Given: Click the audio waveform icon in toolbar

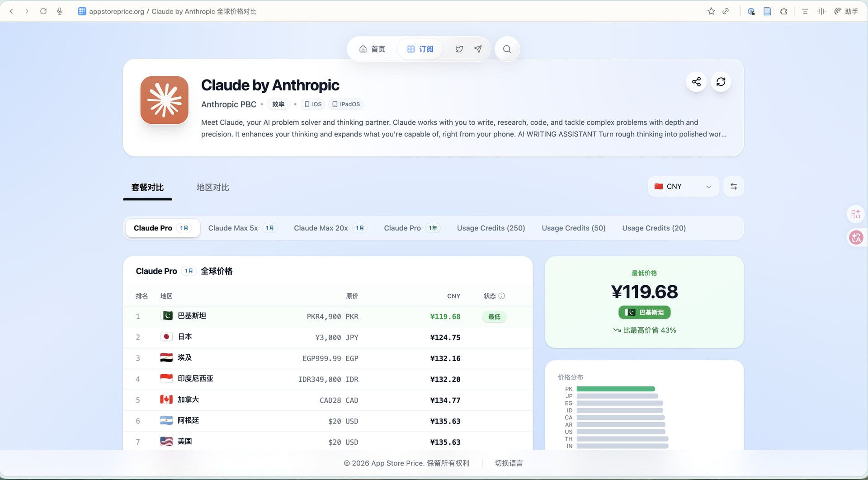Looking at the screenshot, I should pos(821,11).
